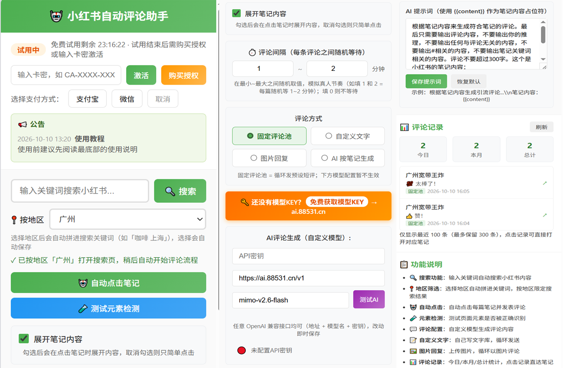Screen dimensions: 588x368
Task: Focus the keyword search input field
Action: [x=80, y=191]
